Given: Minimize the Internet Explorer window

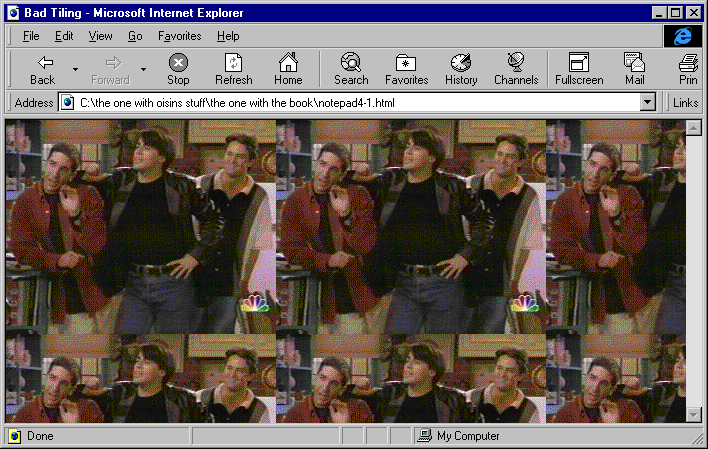Looking at the screenshot, I should point(660,13).
